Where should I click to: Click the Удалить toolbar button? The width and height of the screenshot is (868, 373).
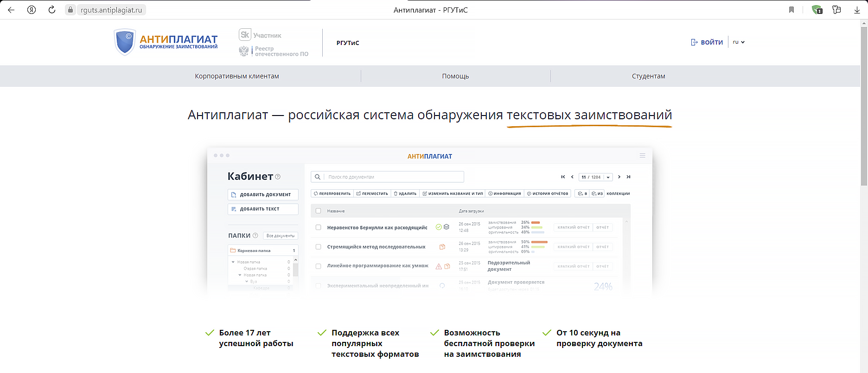pos(405,193)
